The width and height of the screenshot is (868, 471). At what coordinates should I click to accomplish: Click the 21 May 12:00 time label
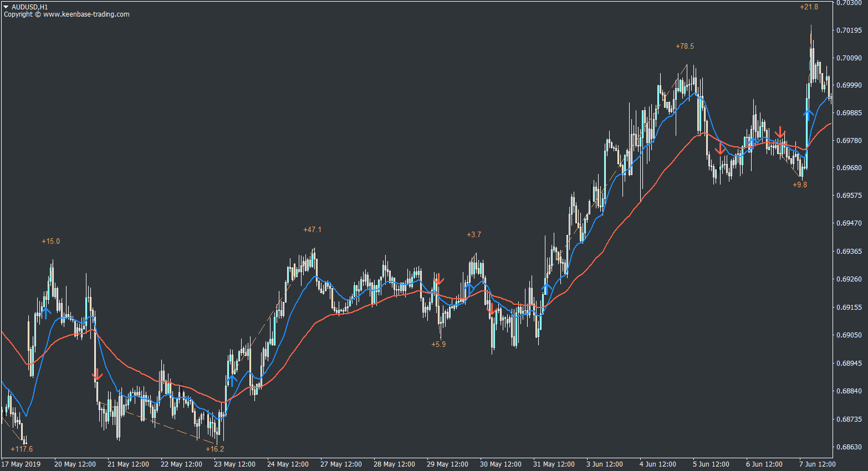pyautogui.click(x=128, y=464)
